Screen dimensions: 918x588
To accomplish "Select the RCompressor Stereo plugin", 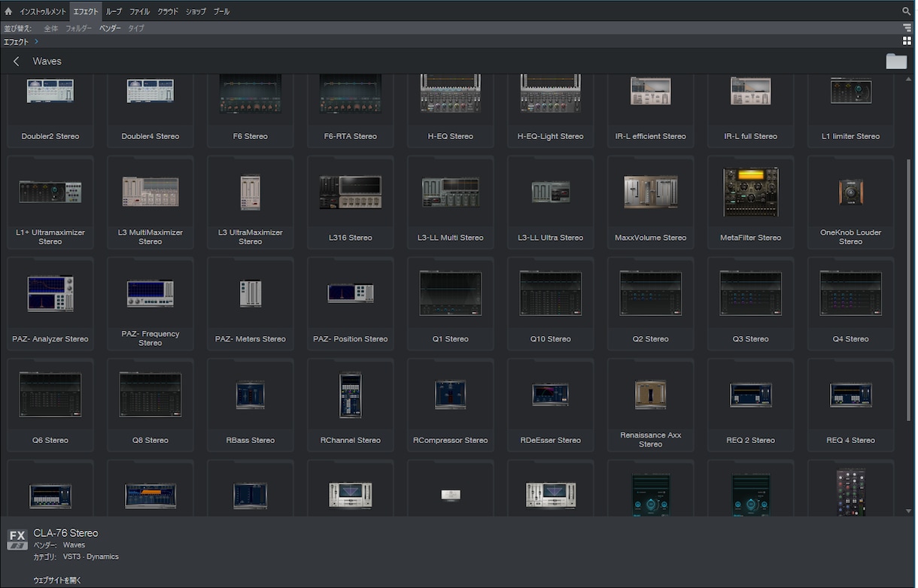I will (x=450, y=405).
